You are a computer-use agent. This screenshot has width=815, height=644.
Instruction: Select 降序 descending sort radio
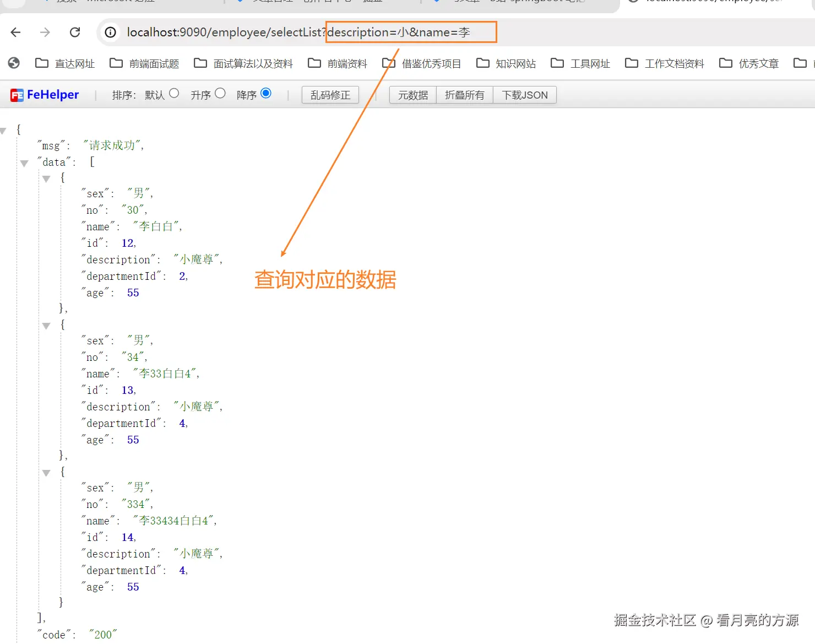pos(266,93)
